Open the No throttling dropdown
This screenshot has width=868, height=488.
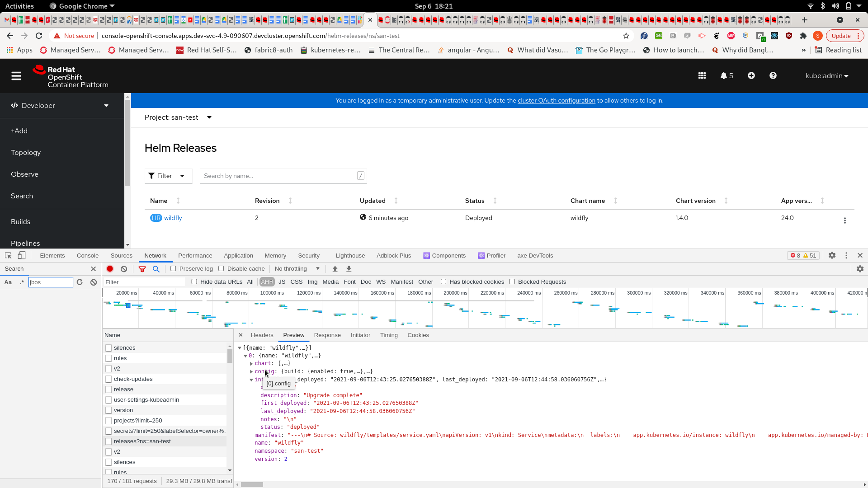(x=297, y=269)
